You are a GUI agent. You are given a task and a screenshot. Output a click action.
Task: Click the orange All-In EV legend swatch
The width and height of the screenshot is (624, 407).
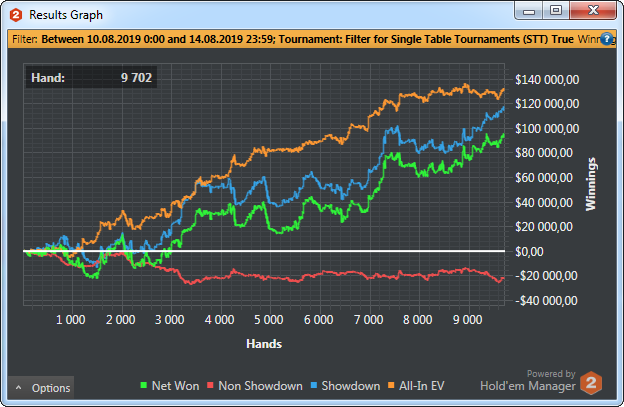pos(391,385)
